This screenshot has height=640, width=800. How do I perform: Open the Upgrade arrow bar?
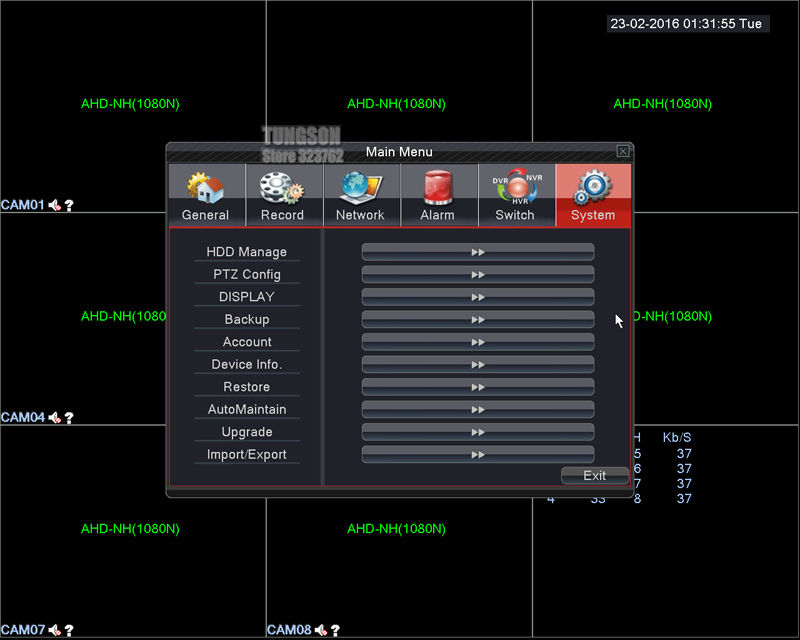478,432
